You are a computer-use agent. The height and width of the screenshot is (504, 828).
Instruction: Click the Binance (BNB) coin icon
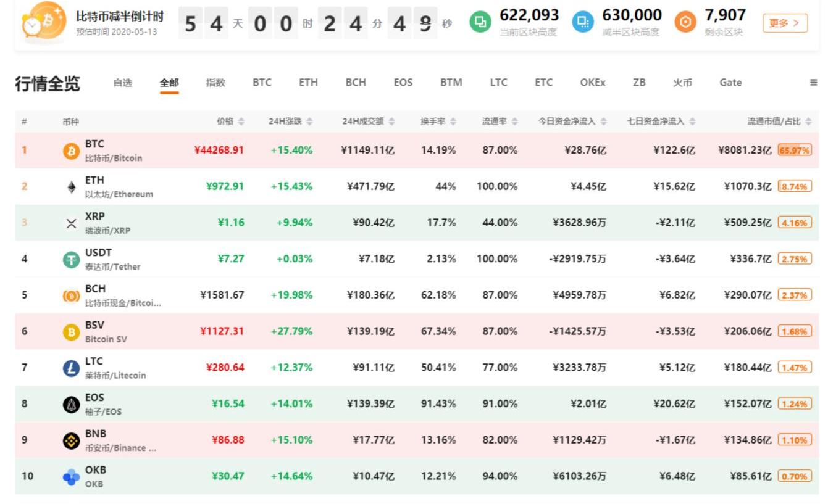pos(72,440)
